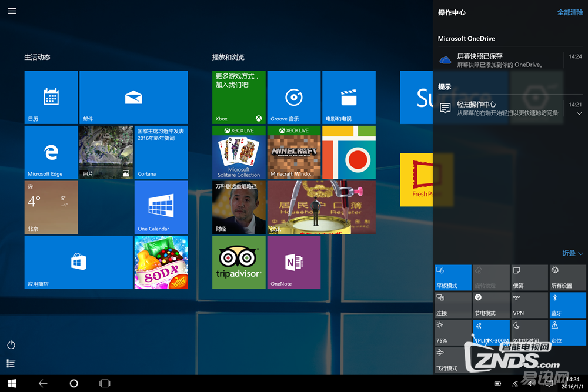
Task: Click the 75% brightness quick action
Action: 453,332
